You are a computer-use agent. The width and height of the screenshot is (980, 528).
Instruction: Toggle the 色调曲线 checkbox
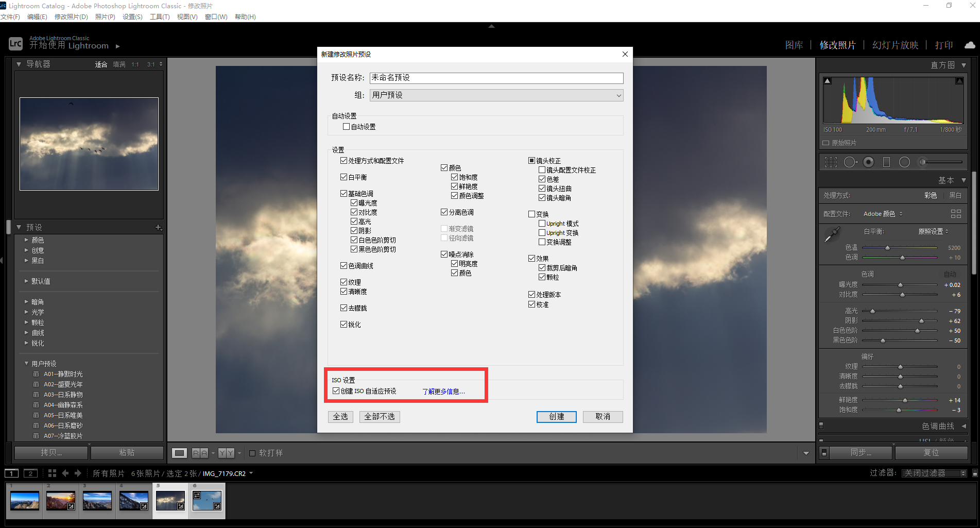click(x=344, y=266)
